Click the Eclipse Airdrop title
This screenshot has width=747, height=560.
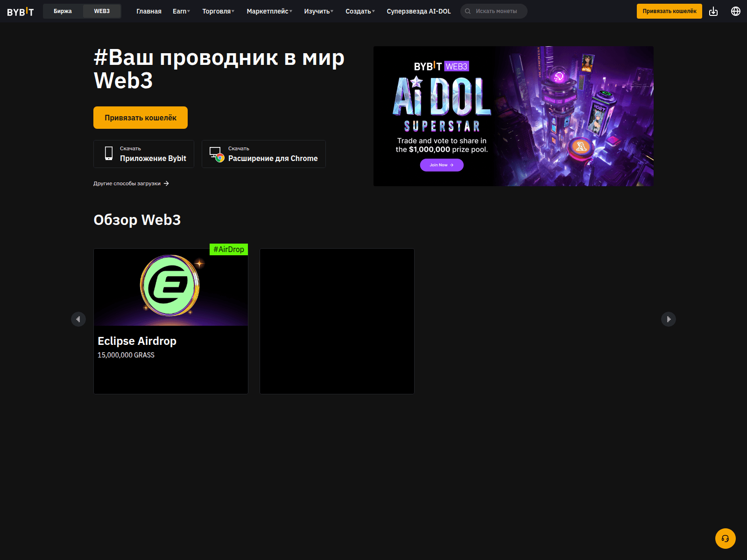point(137,341)
